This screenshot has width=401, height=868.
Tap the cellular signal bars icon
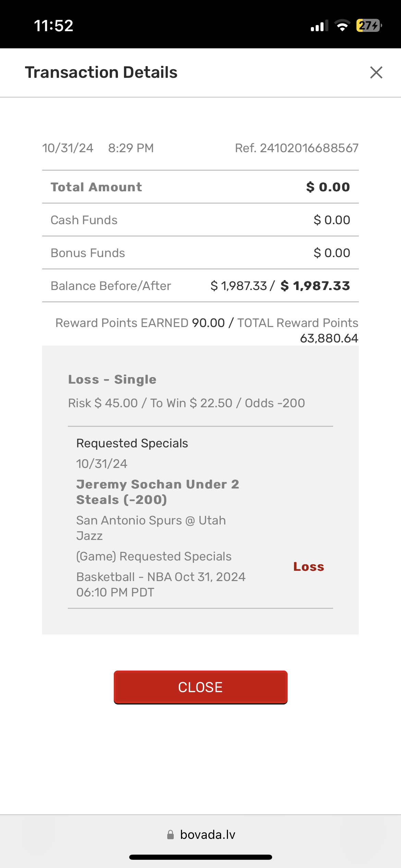[x=319, y=26]
